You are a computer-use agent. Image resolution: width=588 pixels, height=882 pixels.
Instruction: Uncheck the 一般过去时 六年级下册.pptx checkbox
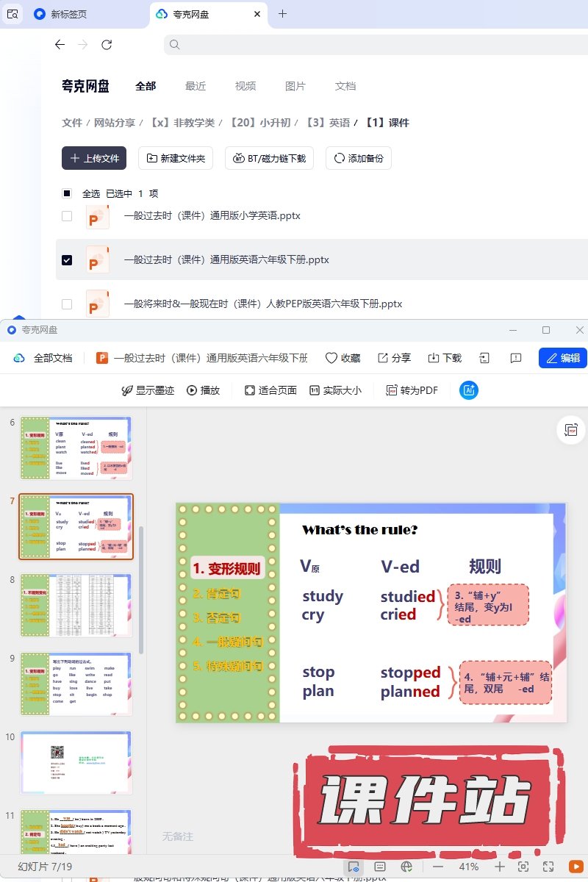(67, 259)
